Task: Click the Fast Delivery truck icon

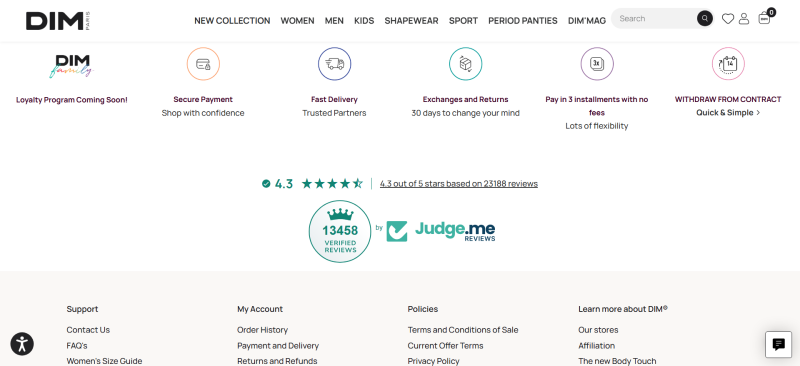Action: pyautogui.click(x=335, y=64)
